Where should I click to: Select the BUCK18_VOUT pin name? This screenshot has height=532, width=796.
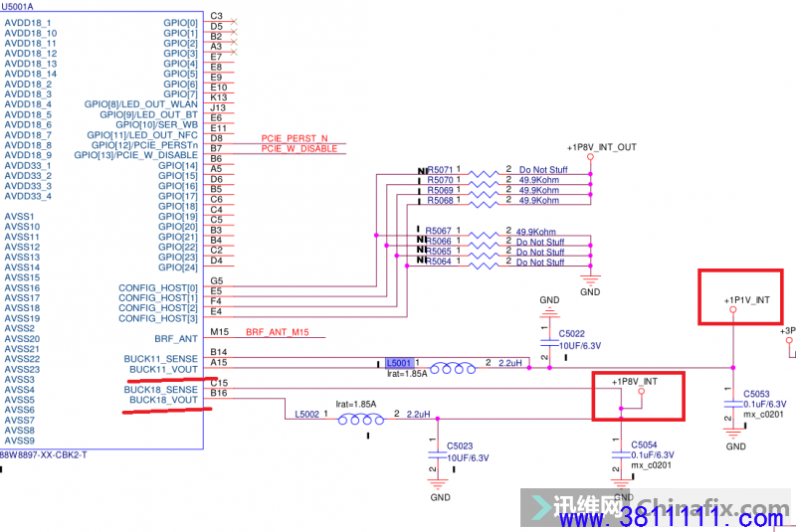[163, 400]
